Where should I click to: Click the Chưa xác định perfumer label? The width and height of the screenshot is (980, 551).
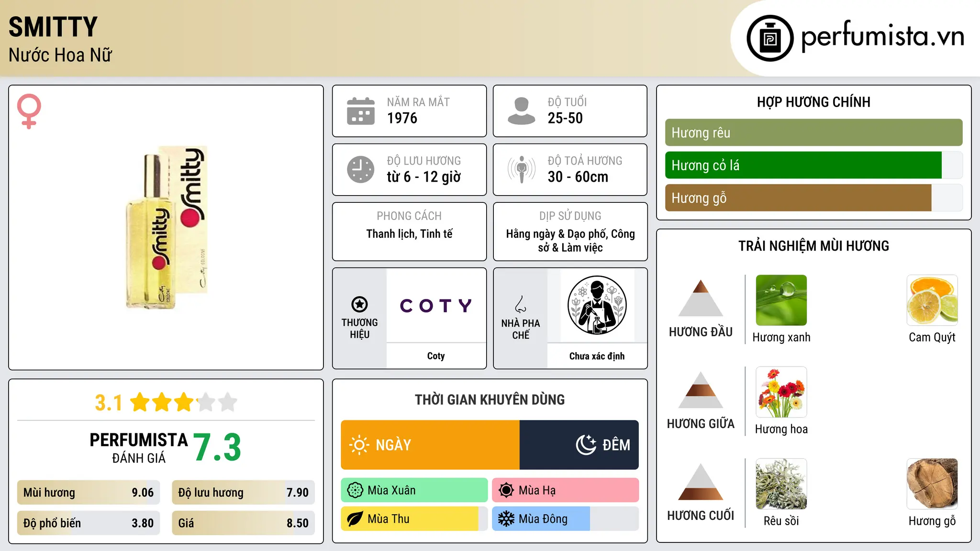tap(597, 356)
